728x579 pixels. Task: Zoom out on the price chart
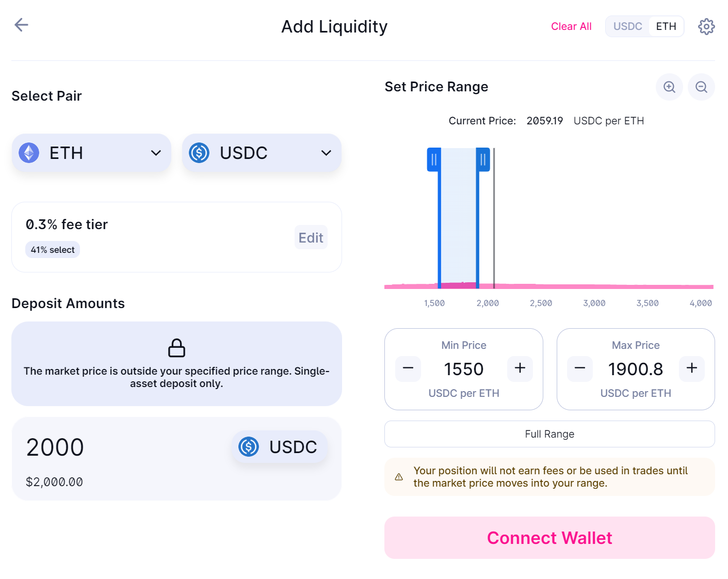(701, 87)
